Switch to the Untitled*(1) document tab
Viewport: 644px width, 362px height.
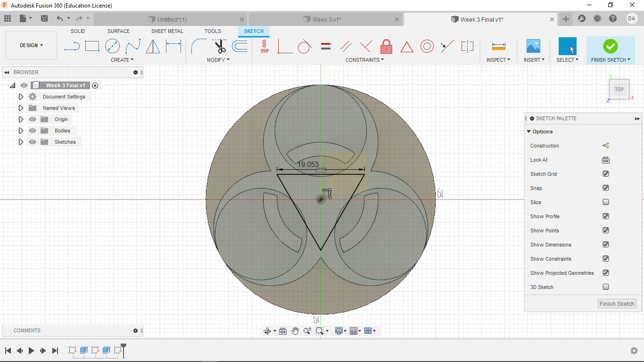[171, 19]
